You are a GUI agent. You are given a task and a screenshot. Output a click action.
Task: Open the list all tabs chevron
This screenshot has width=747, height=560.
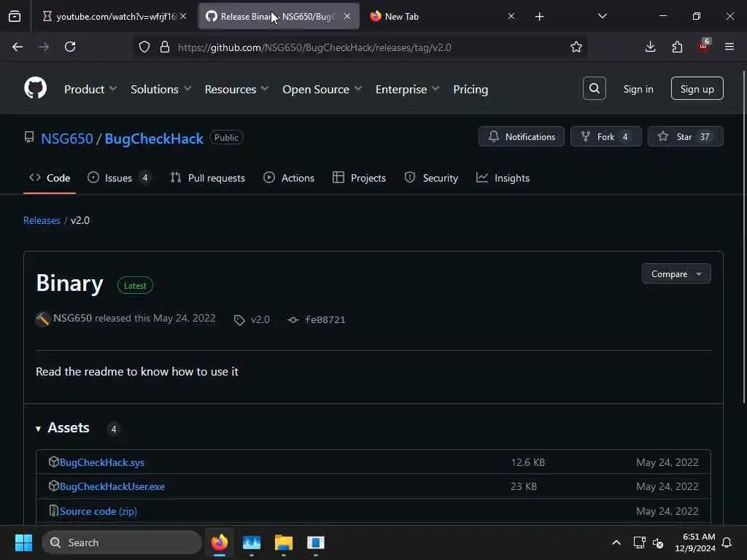click(x=602, y=16)
